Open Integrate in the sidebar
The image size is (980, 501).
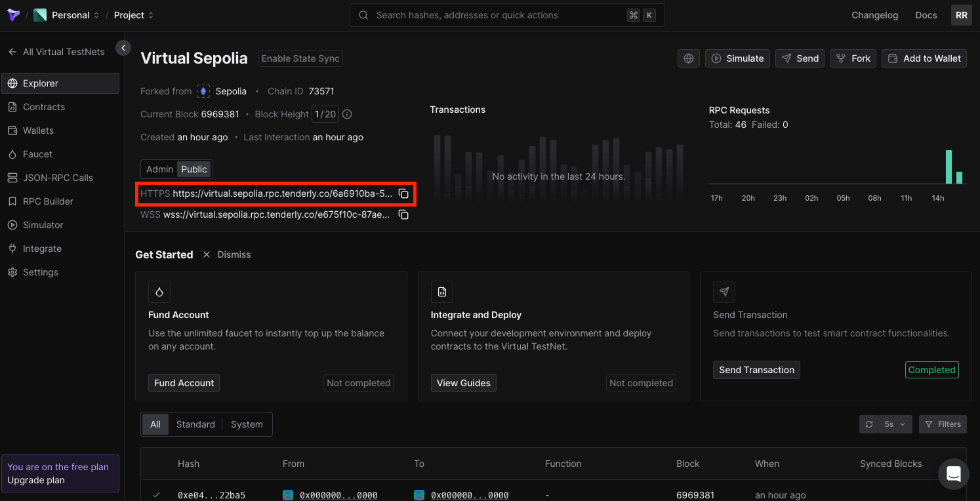60,249
